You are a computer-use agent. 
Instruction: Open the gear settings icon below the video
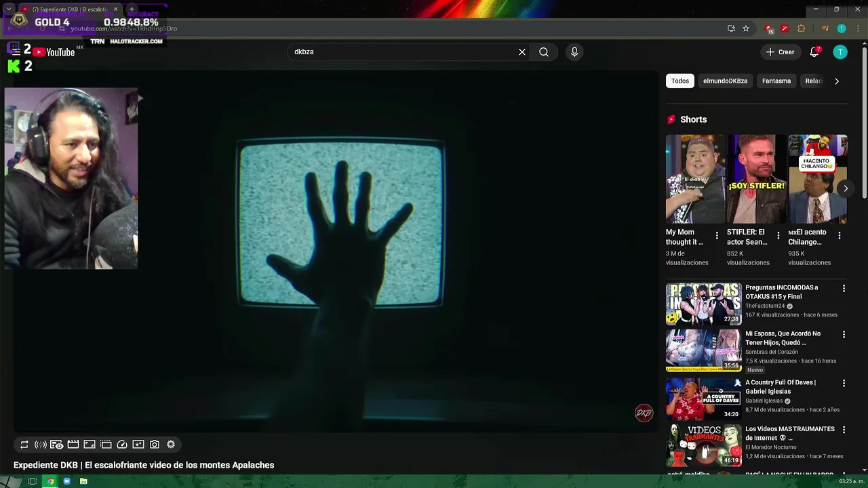click(x=171, y=445)
